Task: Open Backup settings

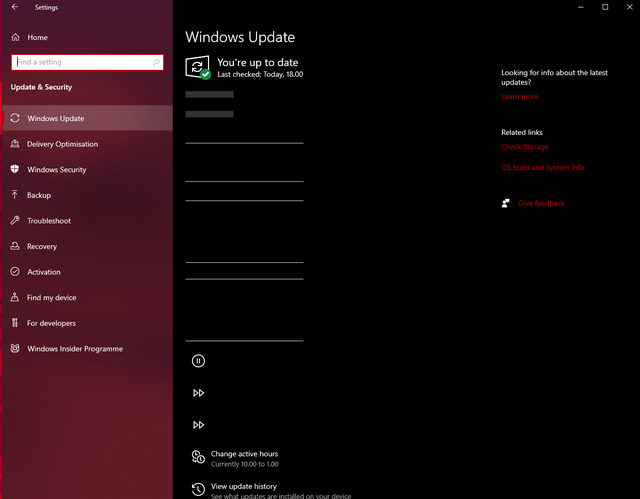Action: 87,195
